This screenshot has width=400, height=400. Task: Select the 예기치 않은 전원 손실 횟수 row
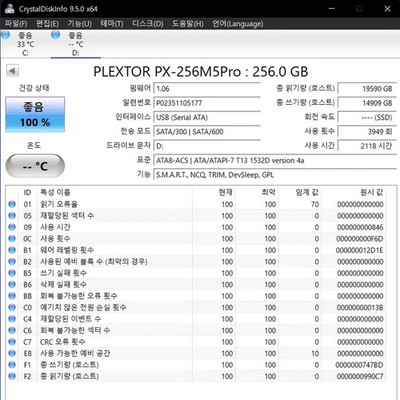197,307
